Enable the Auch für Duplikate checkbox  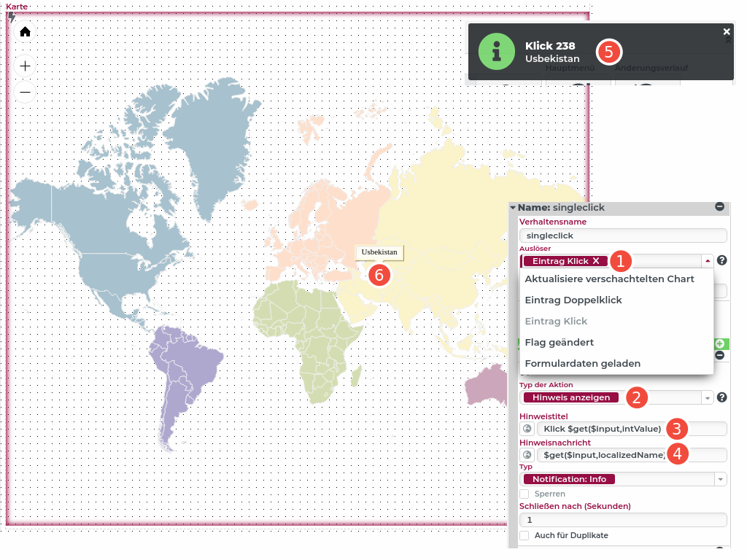pyautogui.click(x=524, y=535)
